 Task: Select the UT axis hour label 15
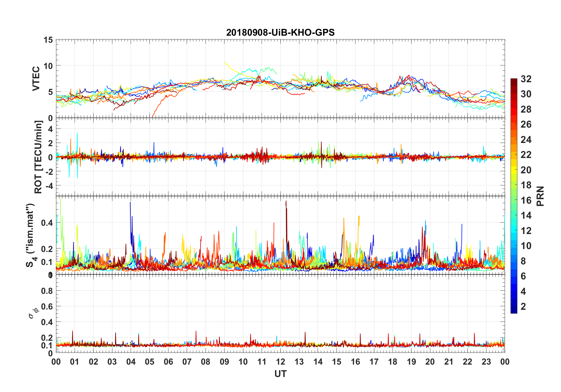[x=337, y=362]
